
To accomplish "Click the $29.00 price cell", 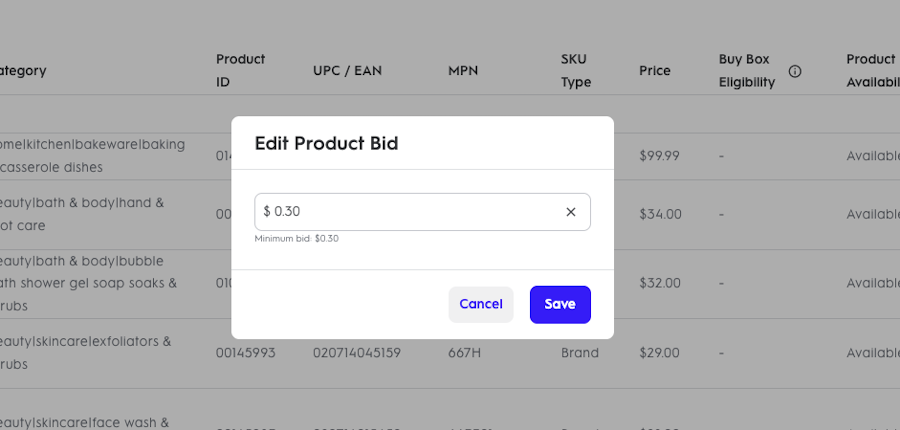I will 660,352.
